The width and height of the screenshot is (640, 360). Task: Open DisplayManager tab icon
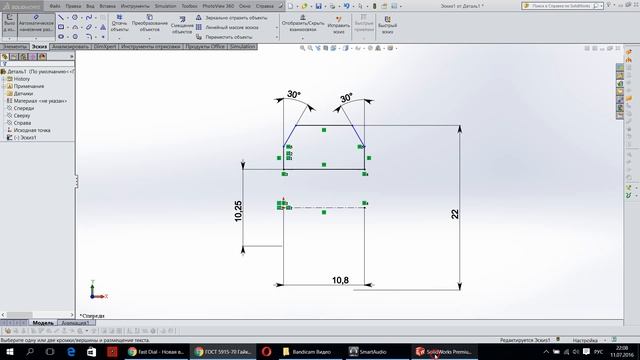point(42,57)
